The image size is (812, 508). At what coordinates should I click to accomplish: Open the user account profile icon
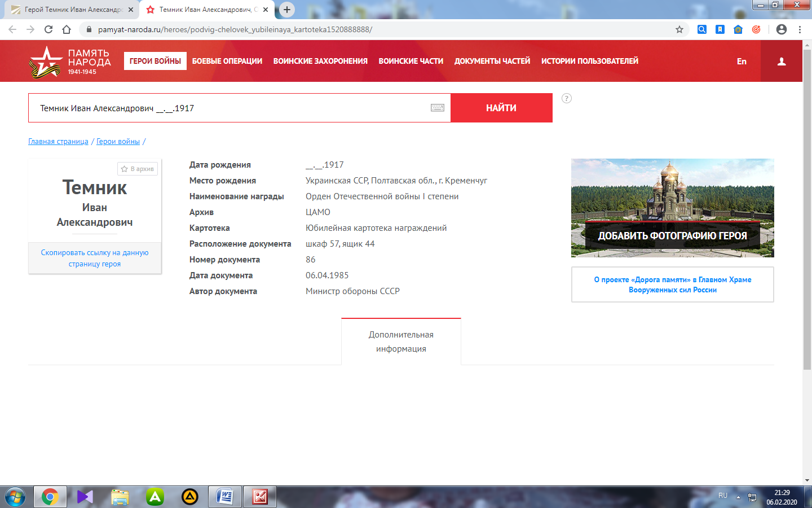781,62
